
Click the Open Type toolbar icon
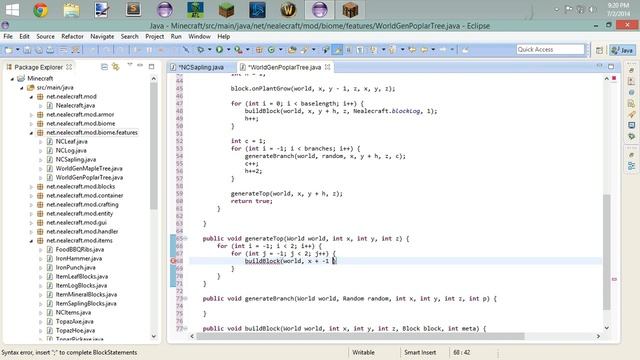292,50
